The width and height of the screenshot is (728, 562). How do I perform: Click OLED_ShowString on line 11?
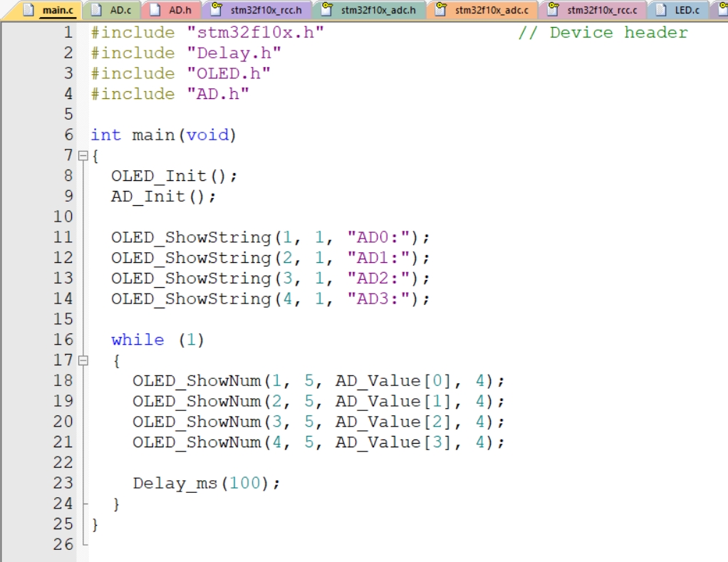click(192, 237)
